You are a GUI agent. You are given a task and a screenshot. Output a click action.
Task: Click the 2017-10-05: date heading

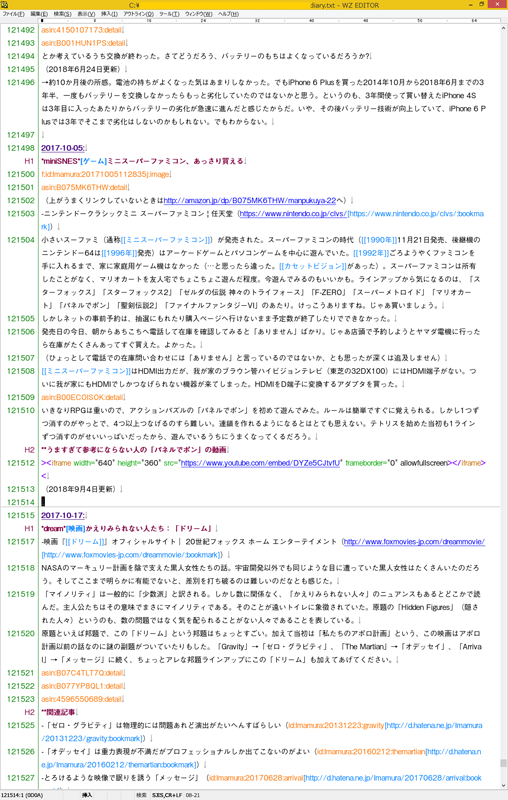[x=63, y=148]
